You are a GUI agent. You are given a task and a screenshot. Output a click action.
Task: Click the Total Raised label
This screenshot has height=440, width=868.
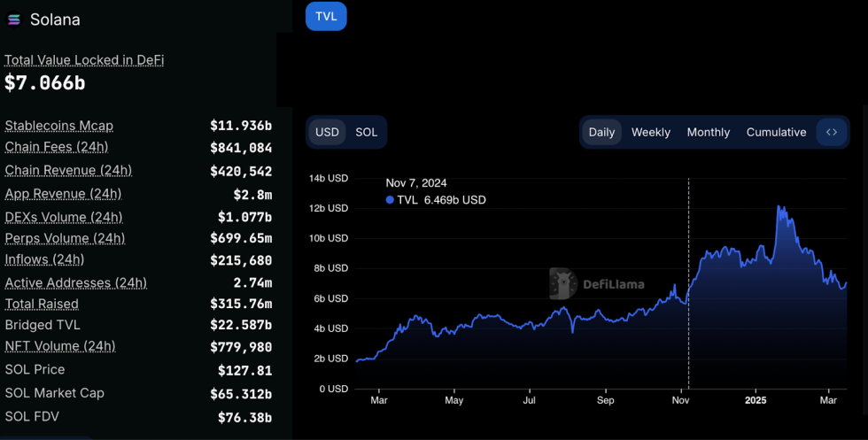click(x=42, y=304)
